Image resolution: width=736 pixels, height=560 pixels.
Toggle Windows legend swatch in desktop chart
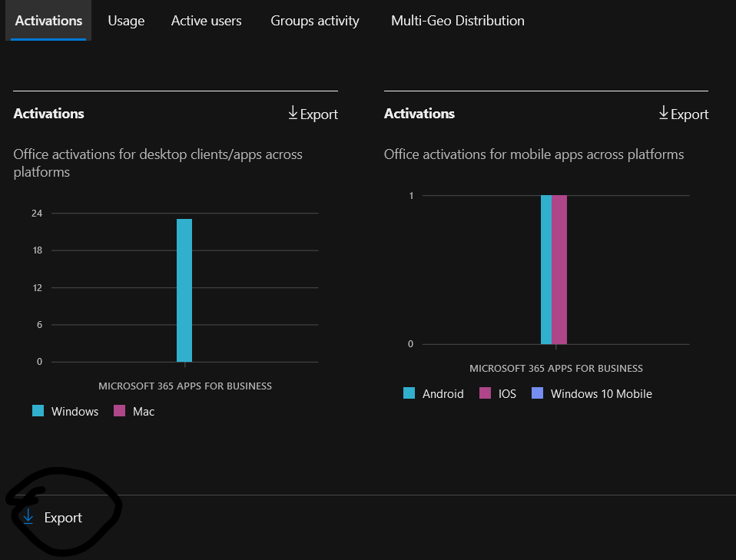point(38,411)
